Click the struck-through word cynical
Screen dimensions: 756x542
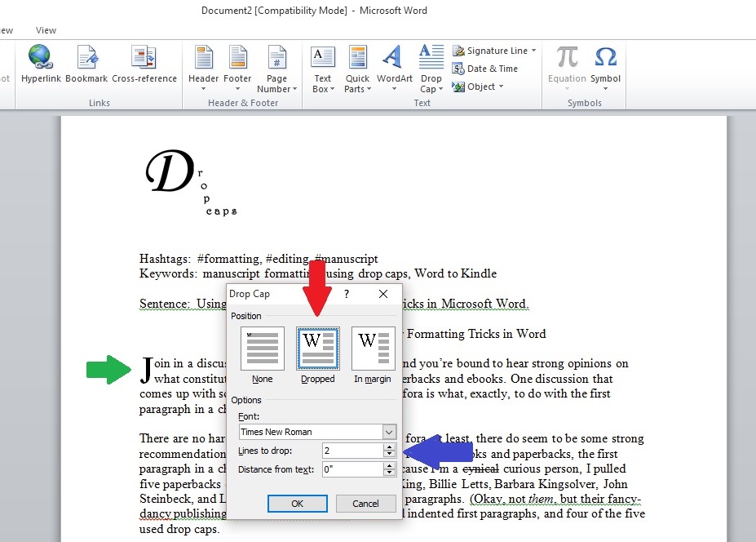(480, 469)
